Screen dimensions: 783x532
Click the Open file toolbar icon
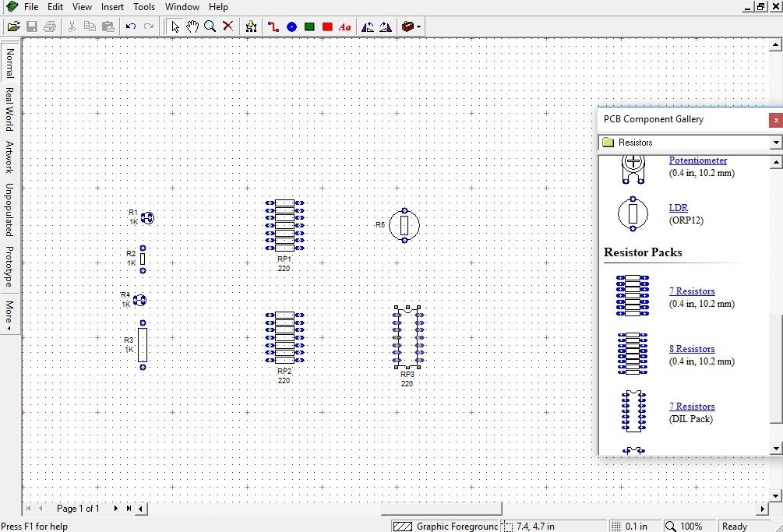coord(13,26)
